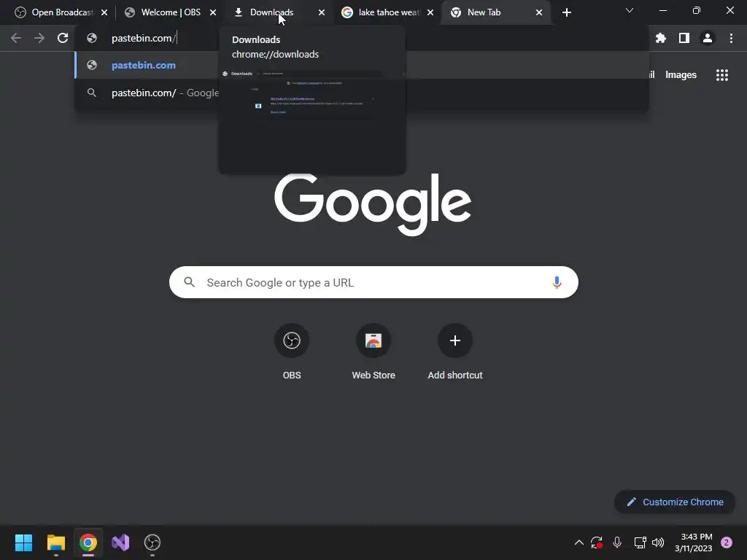Start voice search with microphone icon
The height and width of the screenshot is (560, 747).
pyautogui.click(x=557, y=282)
